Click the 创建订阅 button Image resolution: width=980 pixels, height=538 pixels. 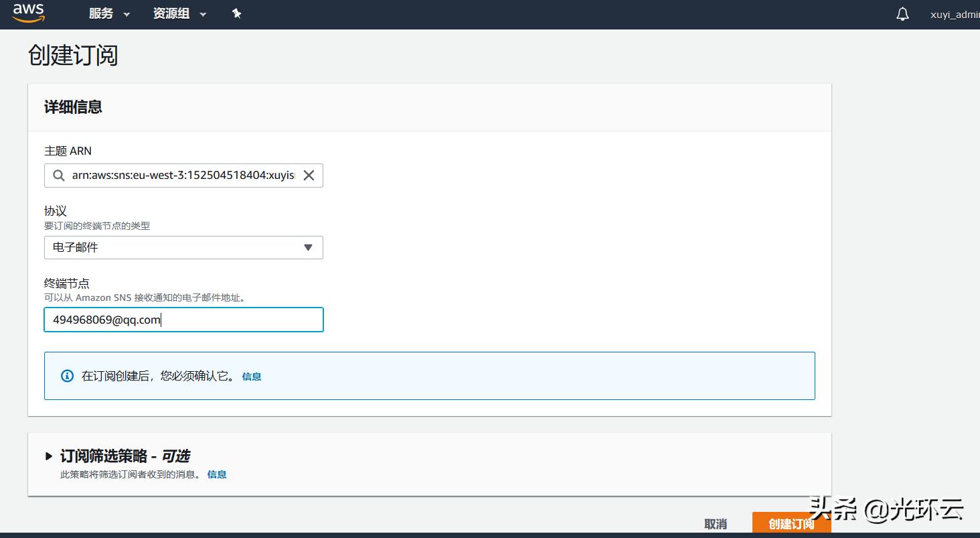coord(791,523)
